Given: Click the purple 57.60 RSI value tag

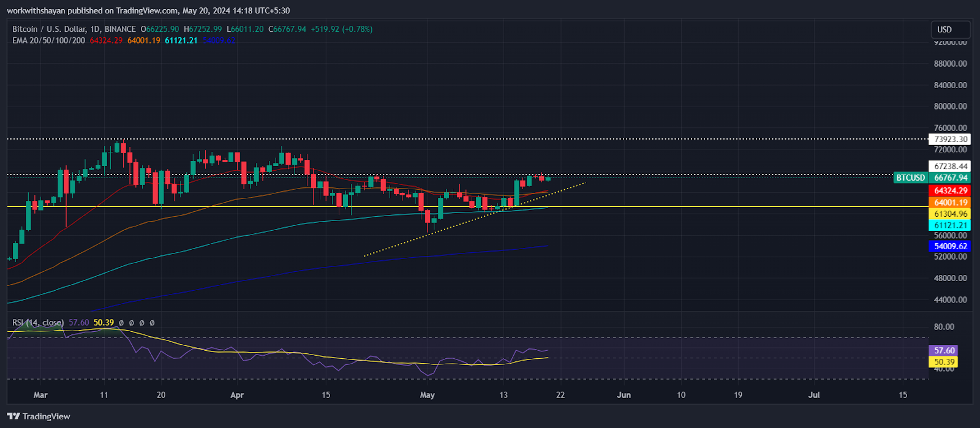Looking at the screenshot, I should tap(944, 350).
